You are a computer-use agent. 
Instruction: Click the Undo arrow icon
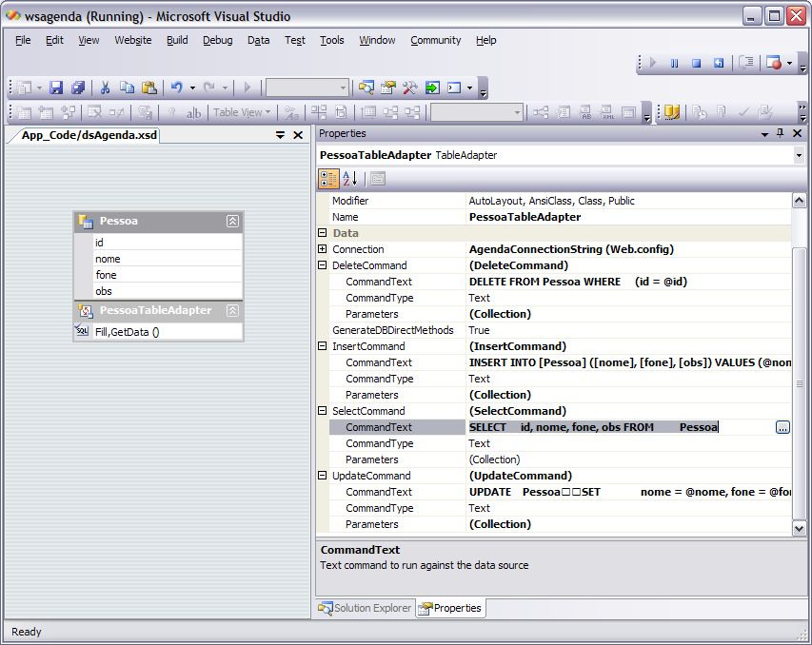coord(176,88)
